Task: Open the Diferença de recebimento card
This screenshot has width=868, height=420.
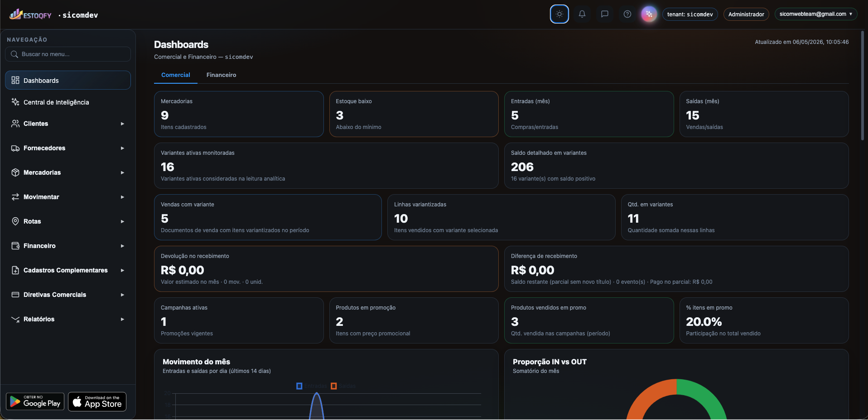Action: click(x=676, y=269)
